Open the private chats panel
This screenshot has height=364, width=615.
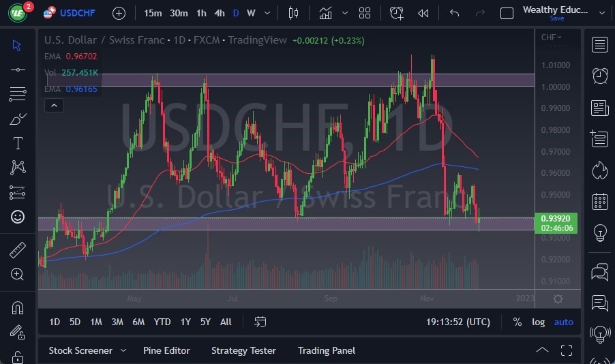600,303
